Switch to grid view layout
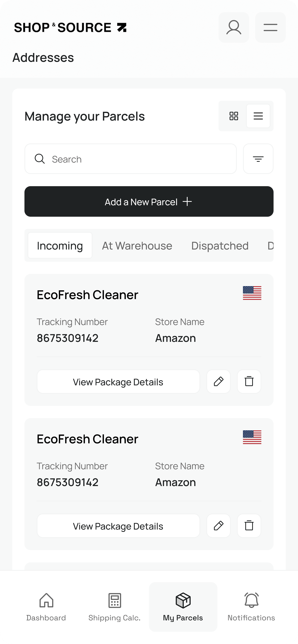298x644 pixels. (234, 116)
